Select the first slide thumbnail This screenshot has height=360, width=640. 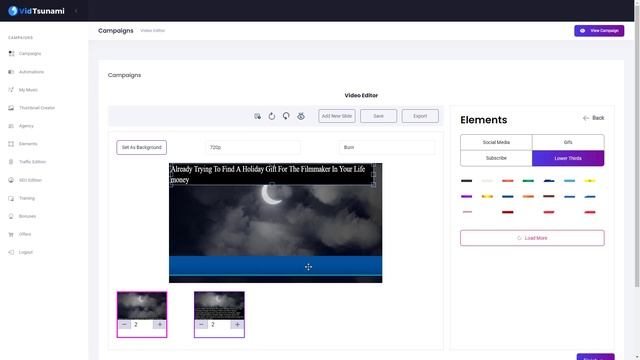(x=142, y=305)
